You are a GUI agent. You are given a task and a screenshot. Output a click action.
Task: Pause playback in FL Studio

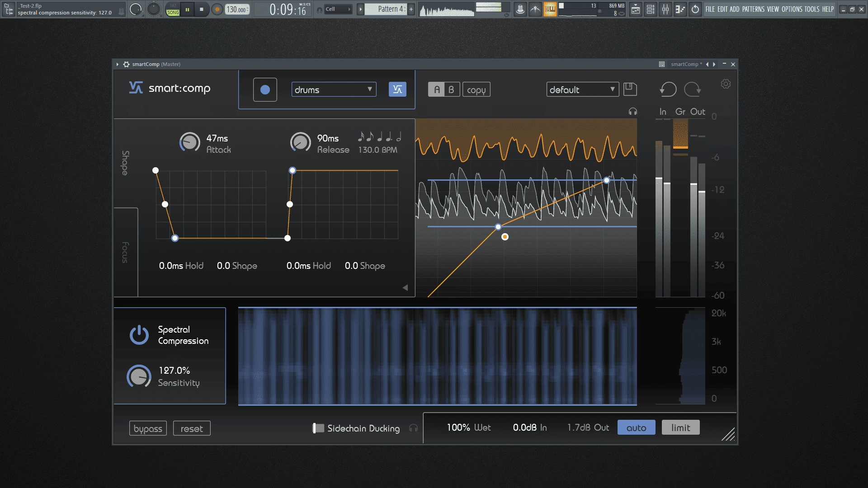pyautogui.click(x=187, y=9)
